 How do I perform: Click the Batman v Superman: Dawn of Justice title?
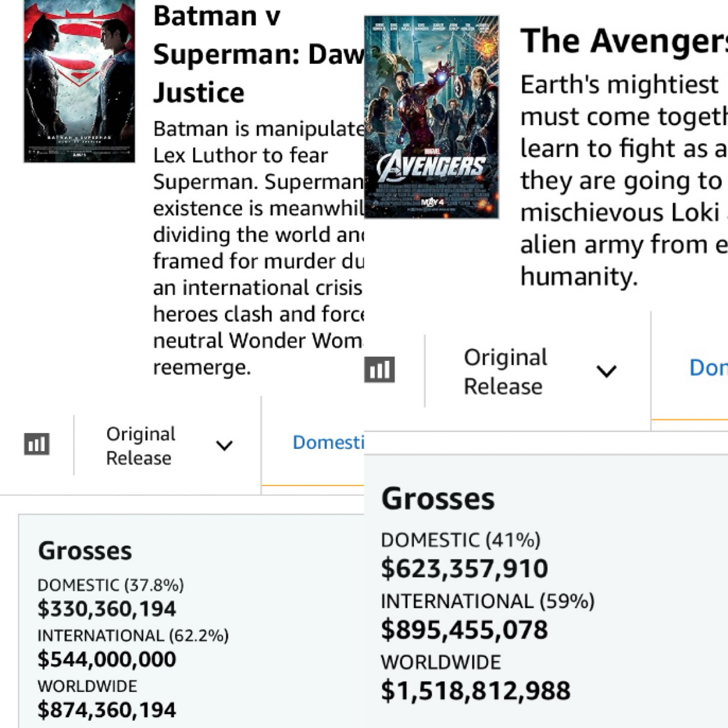point(258,54)
